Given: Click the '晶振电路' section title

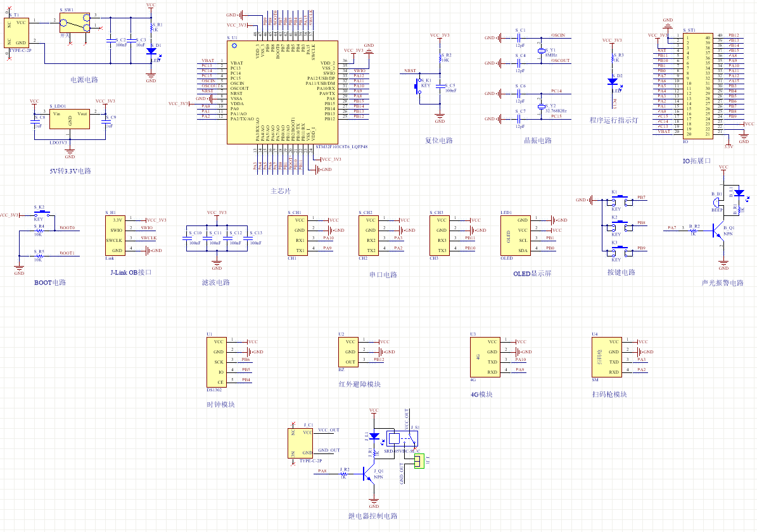Looking at the screenshot, I should click(537, 141).
